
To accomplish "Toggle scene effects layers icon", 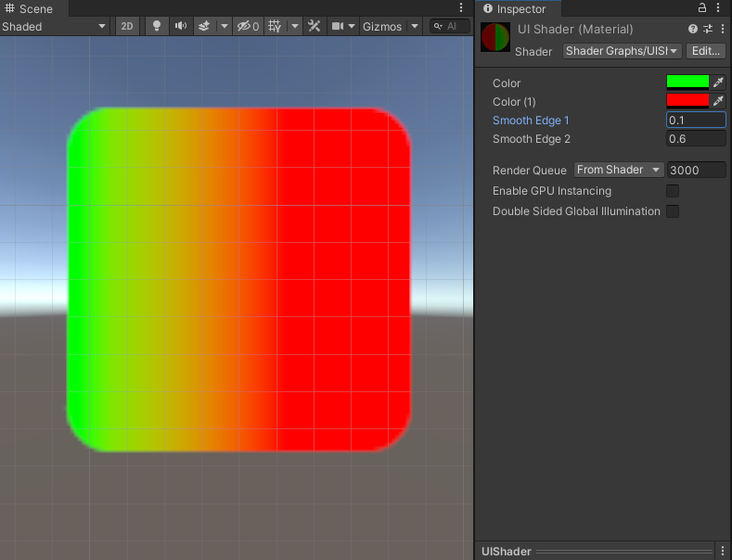I will coord(204,27).
